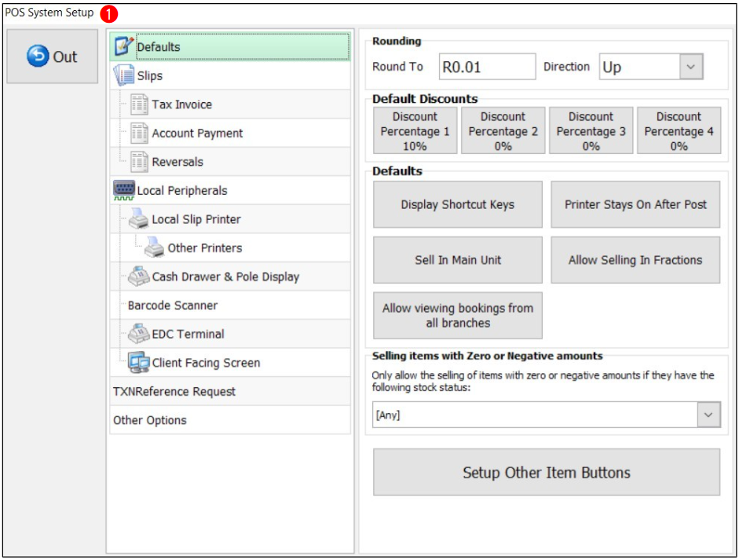The height and width of the screenshot is (560, 739).
Task: Toggle Display Shortcut Keys
Action: coord(458,204)
